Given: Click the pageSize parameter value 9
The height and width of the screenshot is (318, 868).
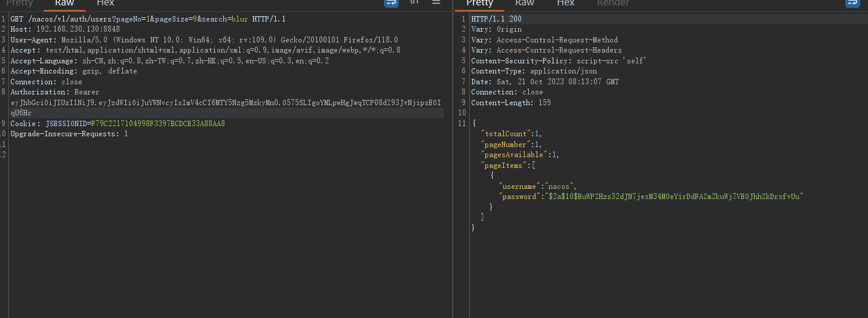Looking at the screenshot, I should (195, 19).
